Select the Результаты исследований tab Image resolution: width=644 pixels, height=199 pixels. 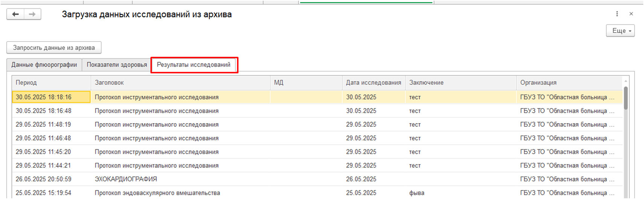point(194,65)
